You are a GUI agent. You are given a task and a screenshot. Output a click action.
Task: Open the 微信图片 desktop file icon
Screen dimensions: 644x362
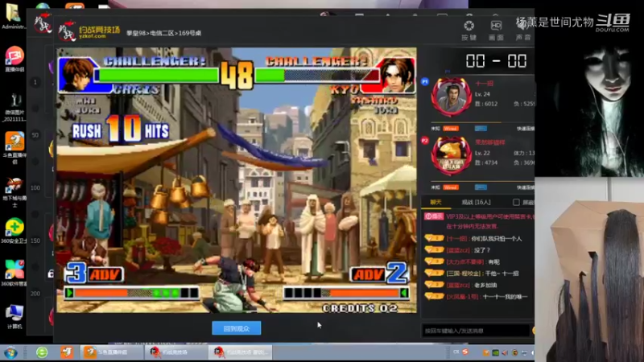pos(14,108)
